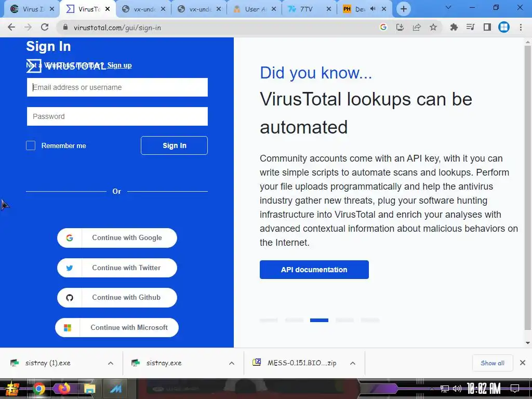The height and width of the screenshot is (399, 532).
Task: Click the Start button on the taskbar
Action: pyautogui.click(x=12, y=389)
